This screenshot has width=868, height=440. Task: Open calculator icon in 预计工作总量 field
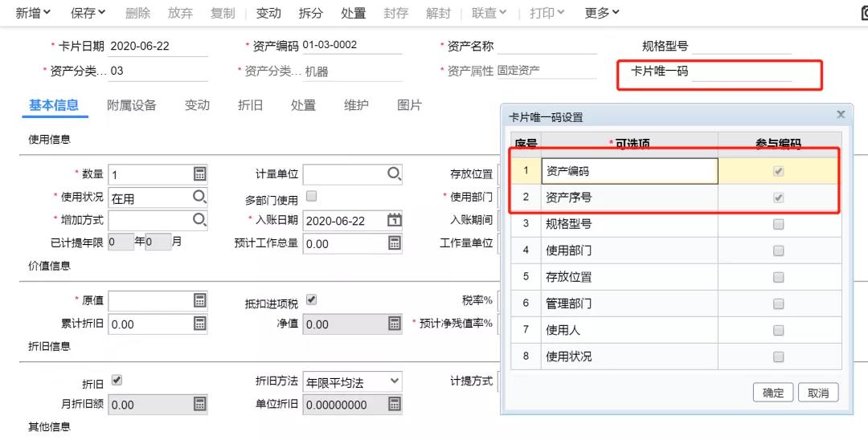pyautogui.click(x=394, y=242)
